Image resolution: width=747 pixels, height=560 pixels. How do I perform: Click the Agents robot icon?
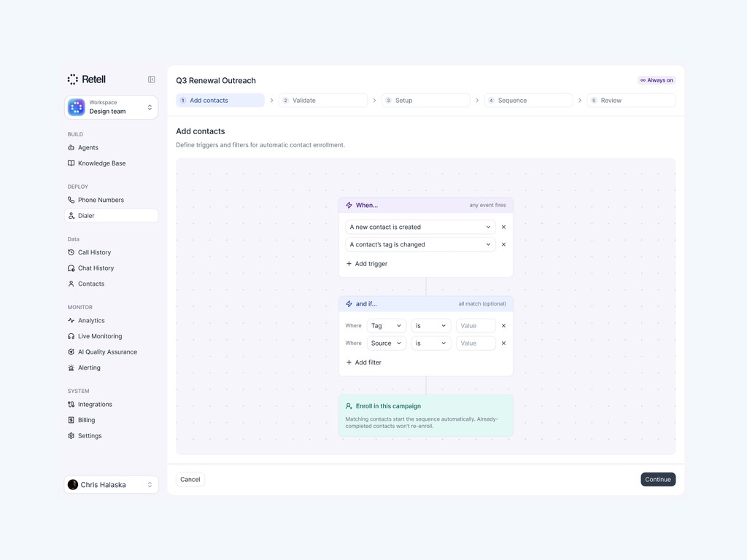tap(71, 147)
